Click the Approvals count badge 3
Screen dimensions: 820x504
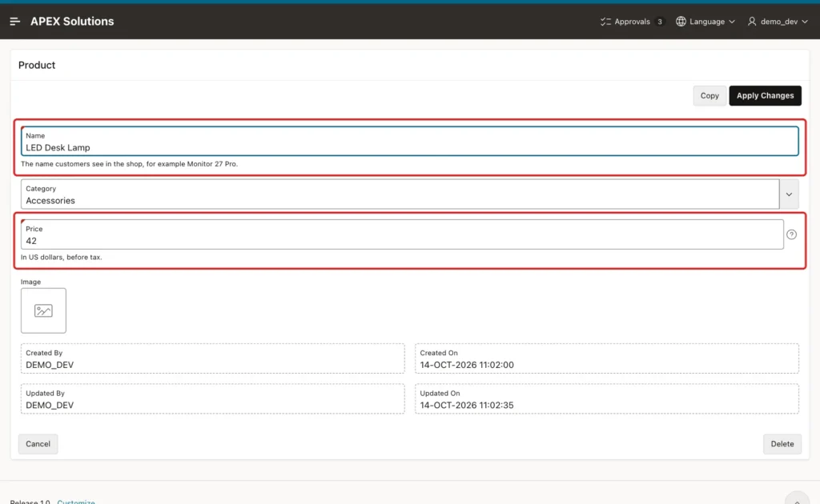pos(660,22)
